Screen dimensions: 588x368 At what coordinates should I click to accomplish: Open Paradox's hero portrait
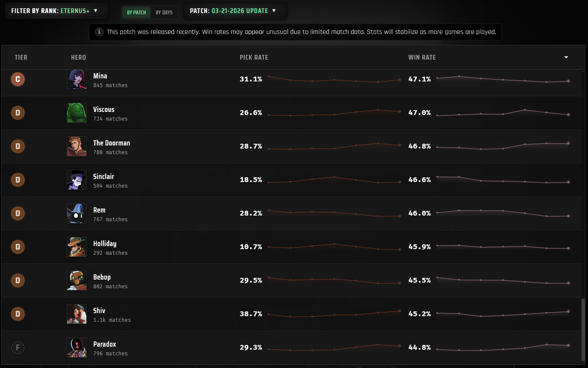point(77,348)
